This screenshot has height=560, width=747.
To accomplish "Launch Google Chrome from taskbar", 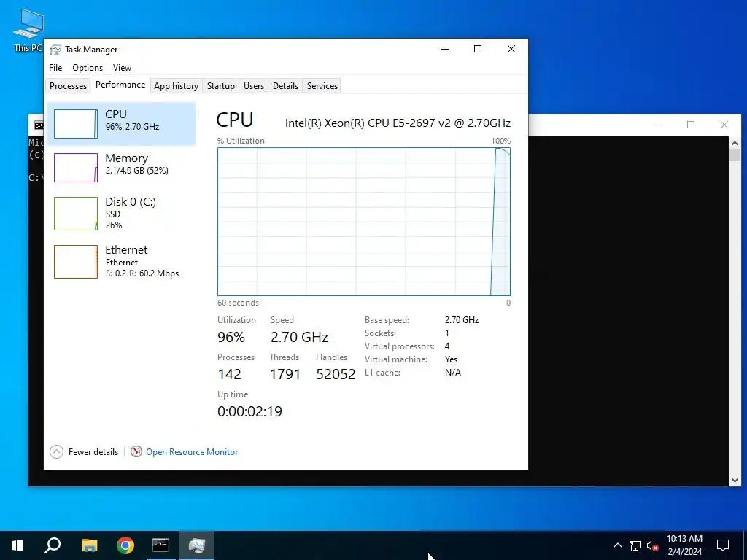I will (125, 545).
